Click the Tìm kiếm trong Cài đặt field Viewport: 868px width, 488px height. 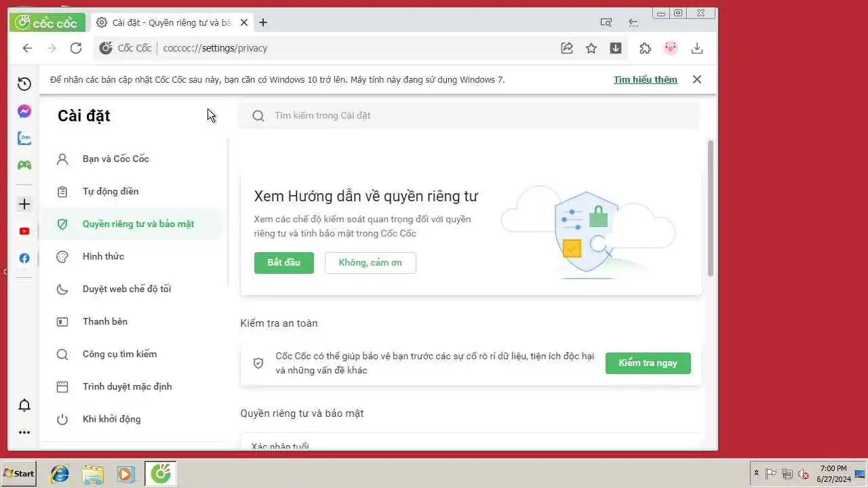click(469, 115)
